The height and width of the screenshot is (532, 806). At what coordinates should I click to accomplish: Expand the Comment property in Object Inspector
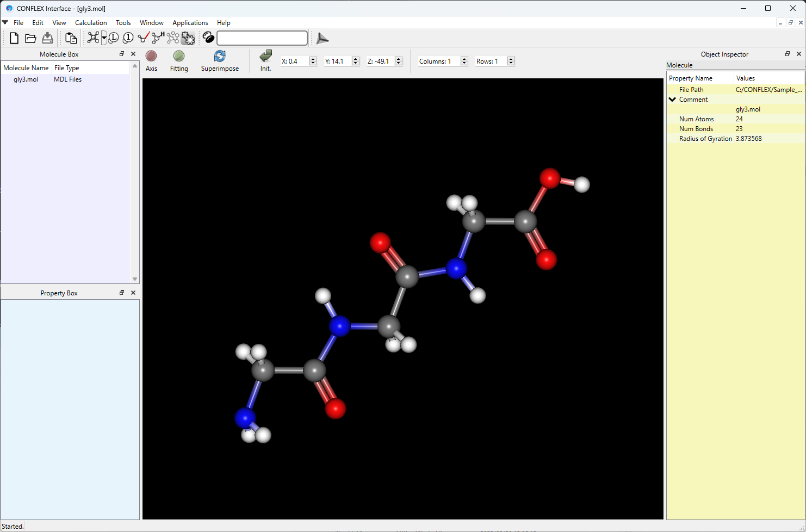pyautogui.click(x=672, y=99)
